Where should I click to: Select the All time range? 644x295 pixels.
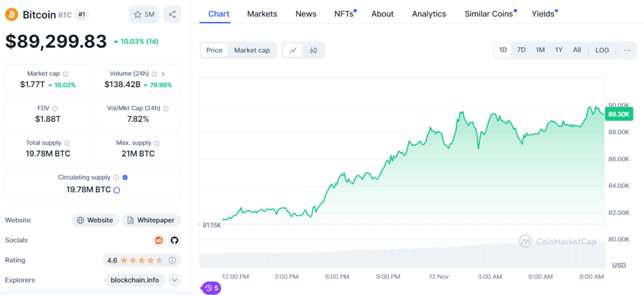tap(577, 50)
